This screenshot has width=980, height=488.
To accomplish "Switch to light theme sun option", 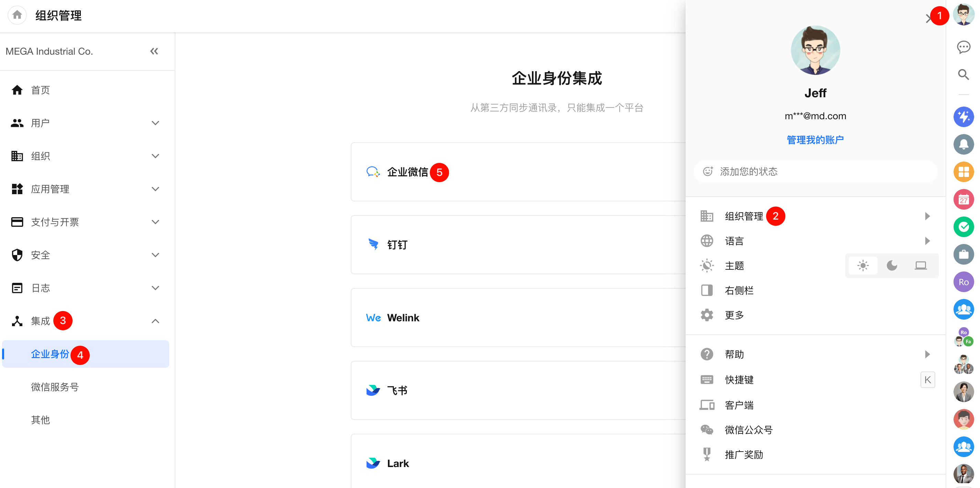I will pyautogui.click(x=863, y=266).
